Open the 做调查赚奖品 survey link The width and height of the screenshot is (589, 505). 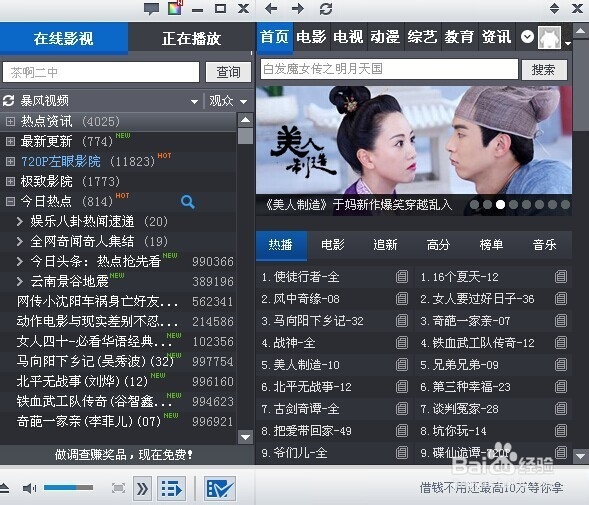[124, 455]
